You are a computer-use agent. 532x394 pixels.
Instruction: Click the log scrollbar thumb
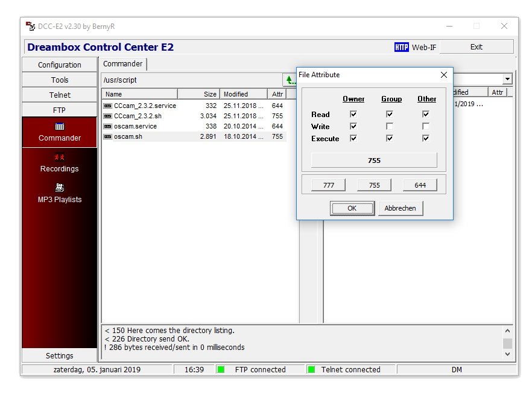508,343
